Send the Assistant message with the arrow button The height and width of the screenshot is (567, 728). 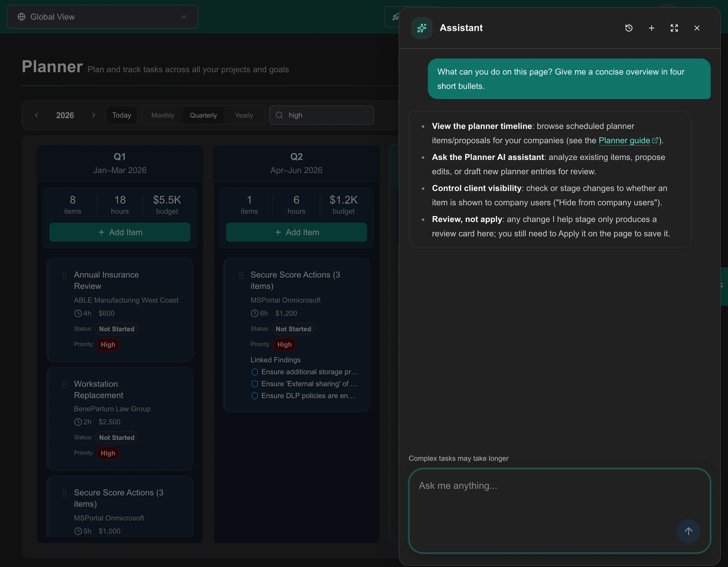coord(688,531)
